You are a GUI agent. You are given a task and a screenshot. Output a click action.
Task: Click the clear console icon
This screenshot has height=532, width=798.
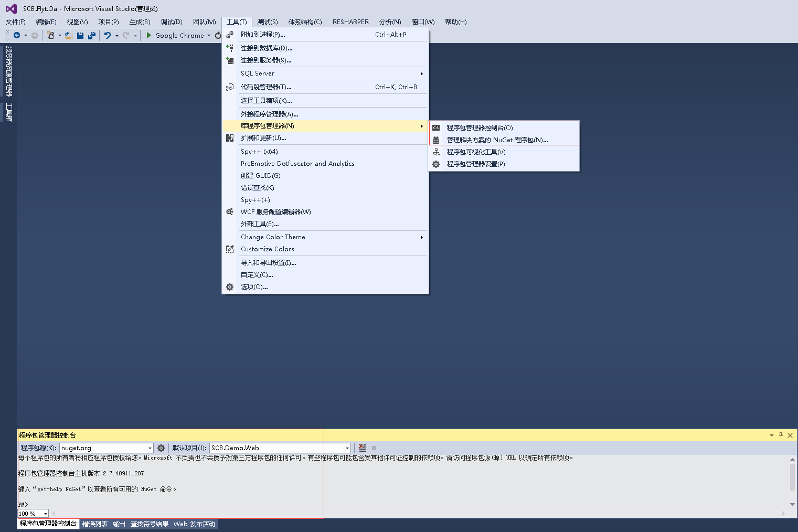click(362, 448)
